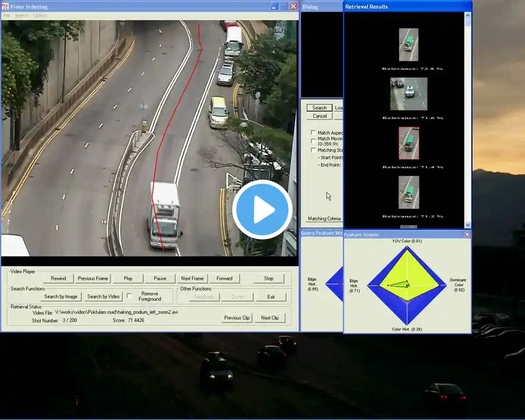Click the Shot Number 3 / 200 value

click(x=69, y=320)
